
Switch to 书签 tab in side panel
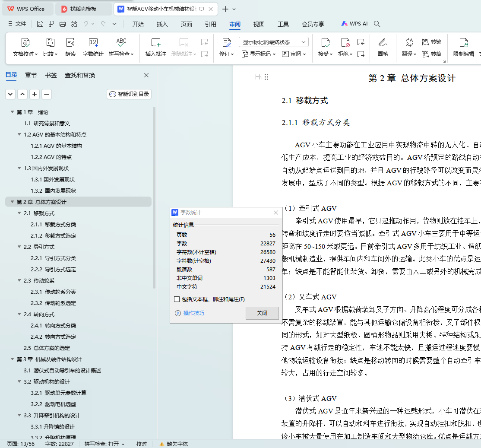click(51, 75)
